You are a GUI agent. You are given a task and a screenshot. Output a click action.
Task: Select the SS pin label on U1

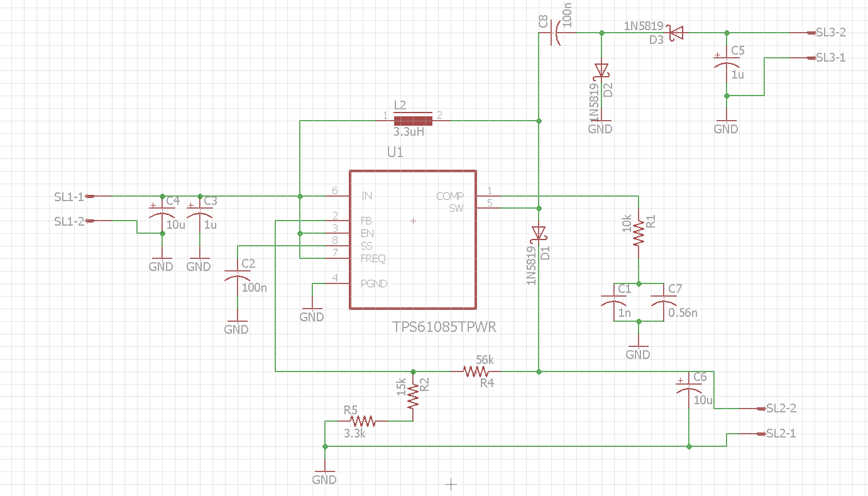[366, 246]
